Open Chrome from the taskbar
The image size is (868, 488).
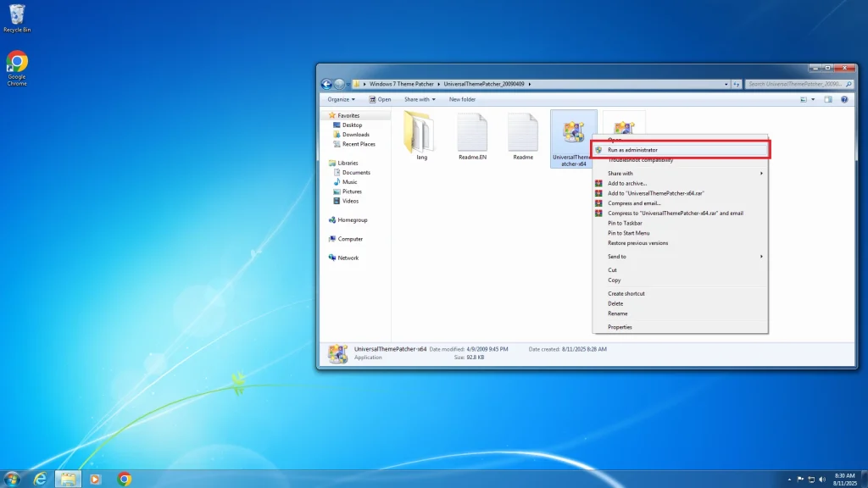tap(125, 480)
